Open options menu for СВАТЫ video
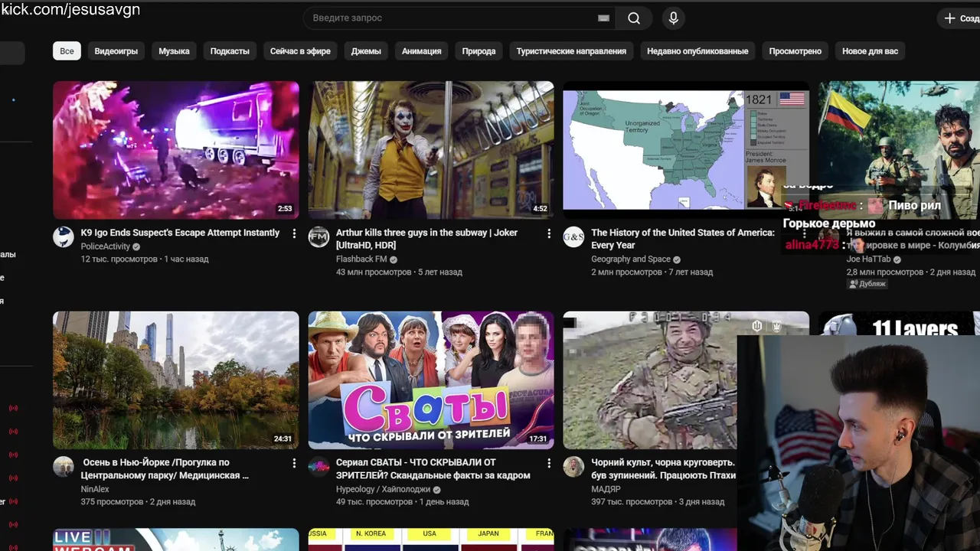This screenshot has width=980, height=551. click(549, 463)
